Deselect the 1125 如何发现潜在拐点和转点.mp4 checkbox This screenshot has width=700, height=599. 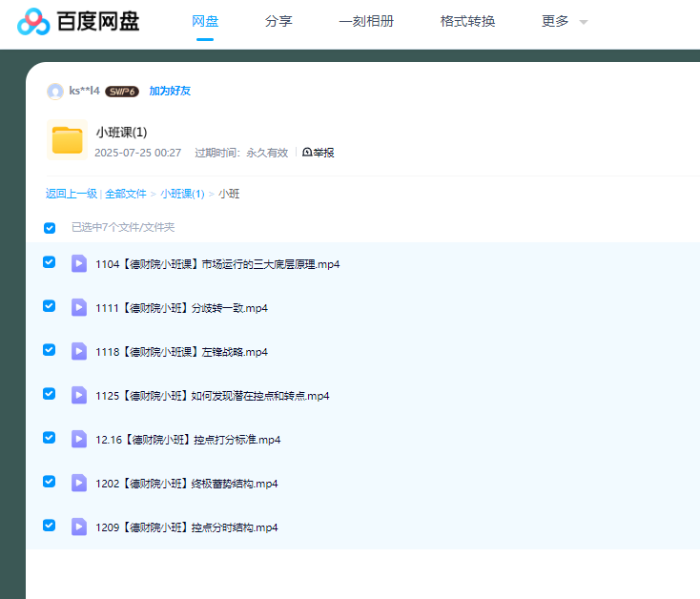pyautogui.click(x=50, y=394)
